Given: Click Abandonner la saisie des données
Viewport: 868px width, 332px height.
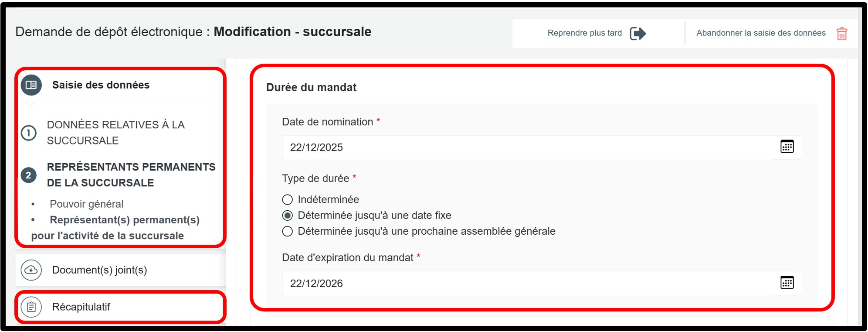Looking at the screenshot, I should 761,33.
